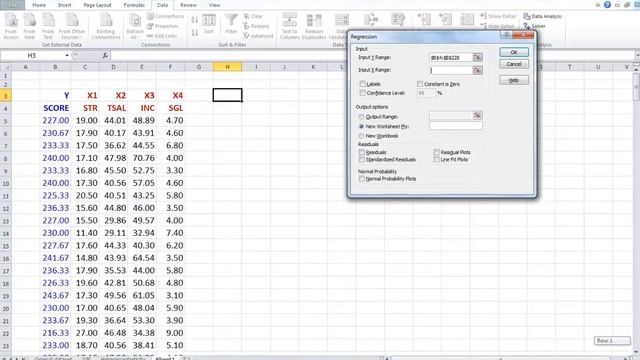Image resolution: width=640 pixels, height=360 pixels.
Task: Toggle the Filter funnel icon
Action: click(231, 24)
